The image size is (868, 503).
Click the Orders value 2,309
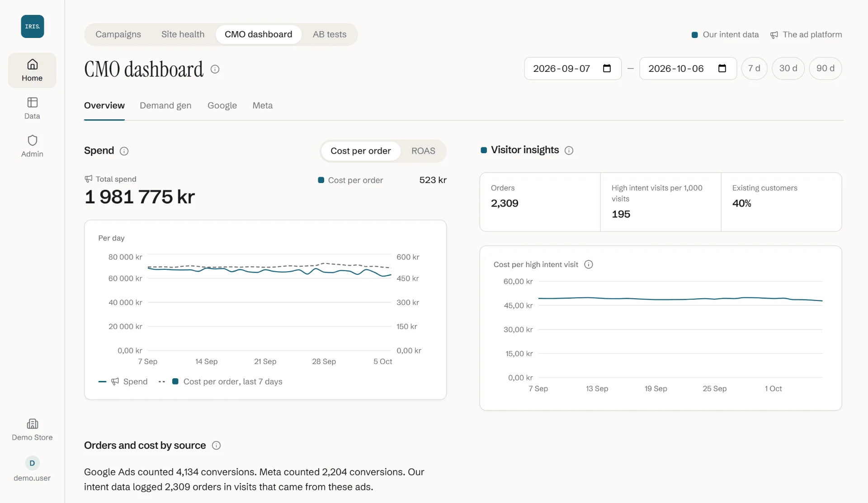505,203
